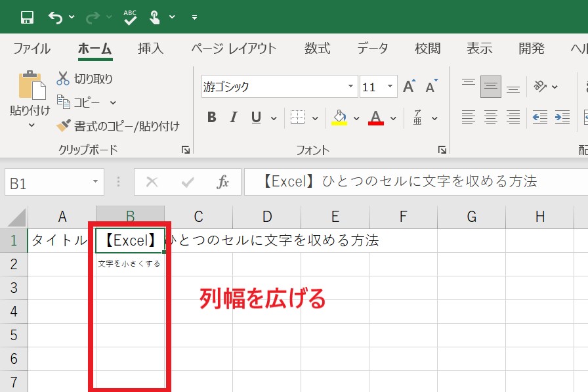The image size is (588, 392).
Task: Click 書式のコピー/貼り付け format painter
Action: pos(118,126)
